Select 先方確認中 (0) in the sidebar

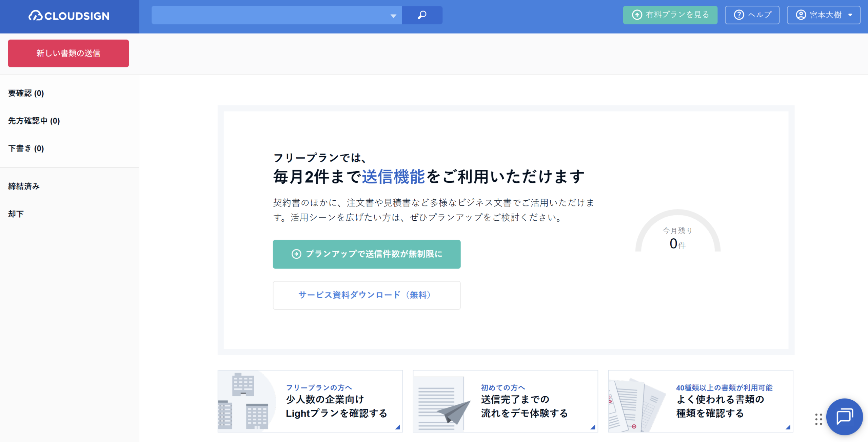point(34,121)
